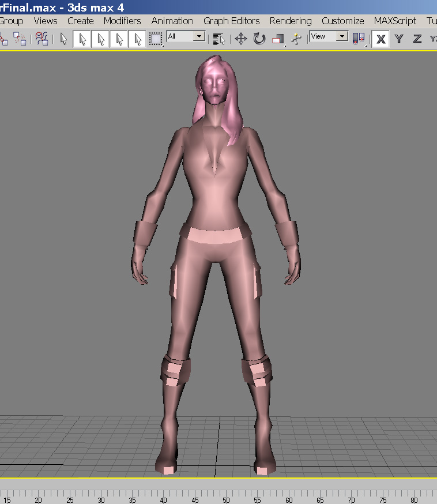Click the Rectangular Selection Region button
The image size is (437, 504).
(x=156, y=39)
